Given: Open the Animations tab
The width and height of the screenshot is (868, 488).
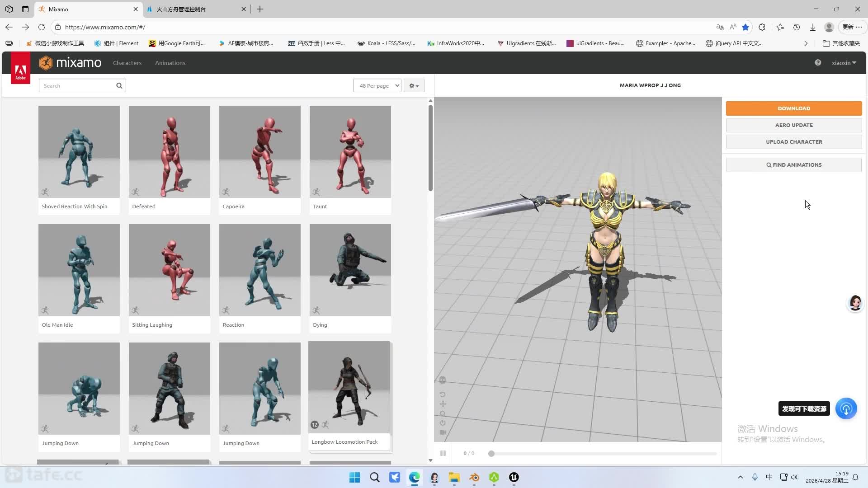Looking at the screenshot, I should point(170,63).
